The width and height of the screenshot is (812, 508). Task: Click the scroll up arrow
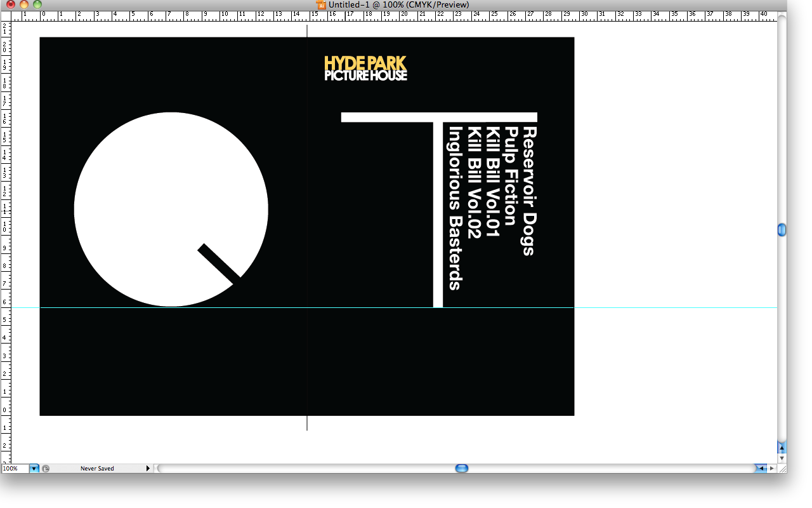(x=782, y=447)
